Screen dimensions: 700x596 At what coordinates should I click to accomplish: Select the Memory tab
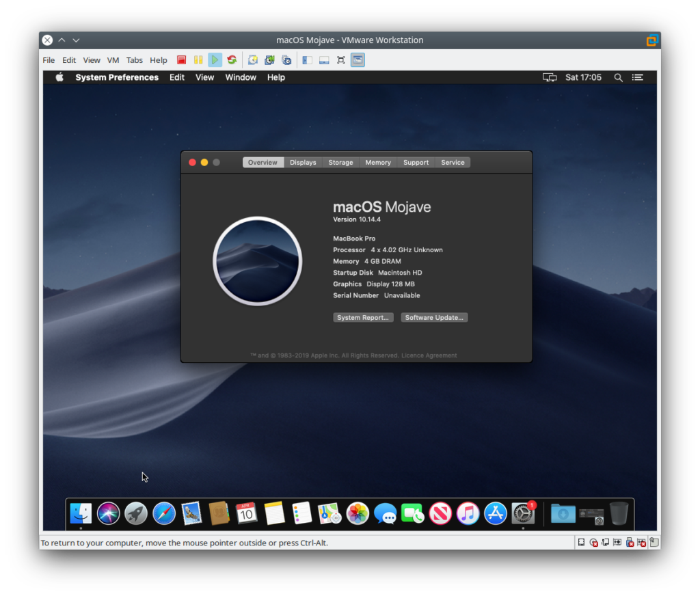coord(378,163)
